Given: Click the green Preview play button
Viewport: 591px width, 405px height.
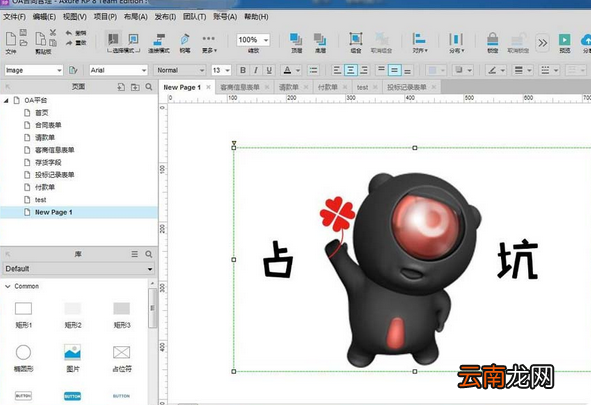Looking at the screenshot, I should [564, 40].
